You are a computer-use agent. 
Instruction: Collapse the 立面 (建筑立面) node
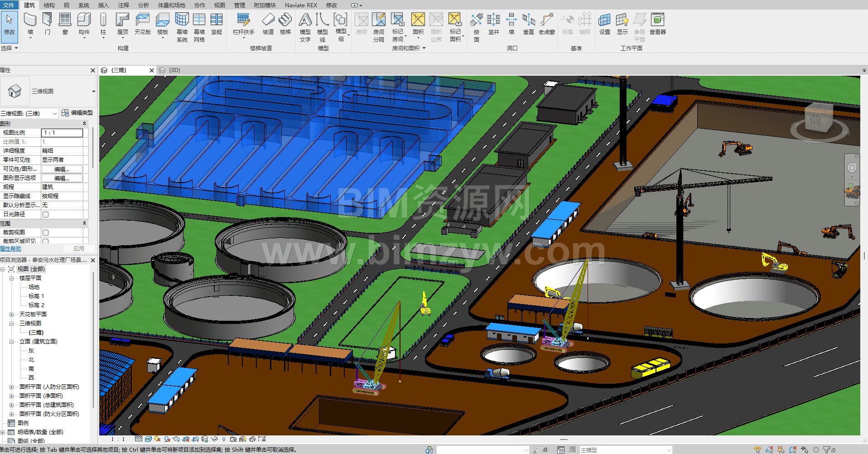click(x=11, y=342)
